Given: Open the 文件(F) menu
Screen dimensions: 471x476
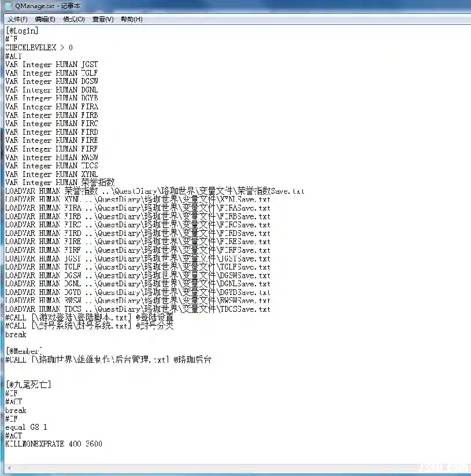Looking at the screenshot, I should click(x=17, y=19).
